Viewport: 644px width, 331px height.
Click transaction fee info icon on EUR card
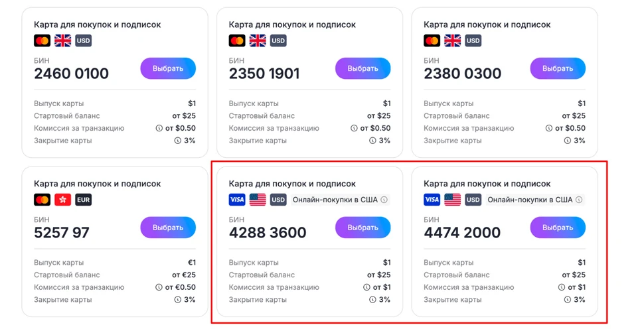click(159, 287)
